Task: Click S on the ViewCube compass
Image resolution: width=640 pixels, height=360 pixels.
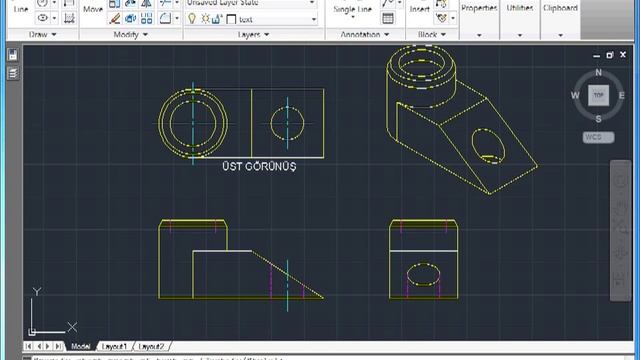Action: (598, 119)
